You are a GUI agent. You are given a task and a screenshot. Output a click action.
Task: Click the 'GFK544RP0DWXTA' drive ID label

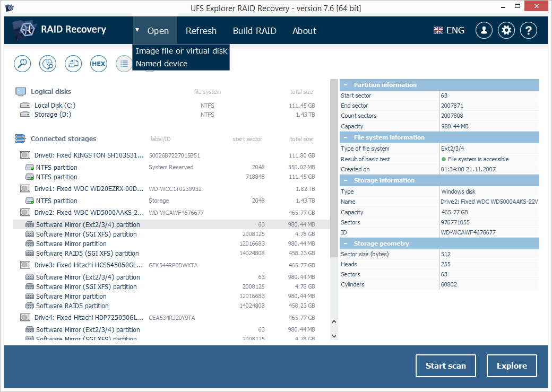[173, 265]
